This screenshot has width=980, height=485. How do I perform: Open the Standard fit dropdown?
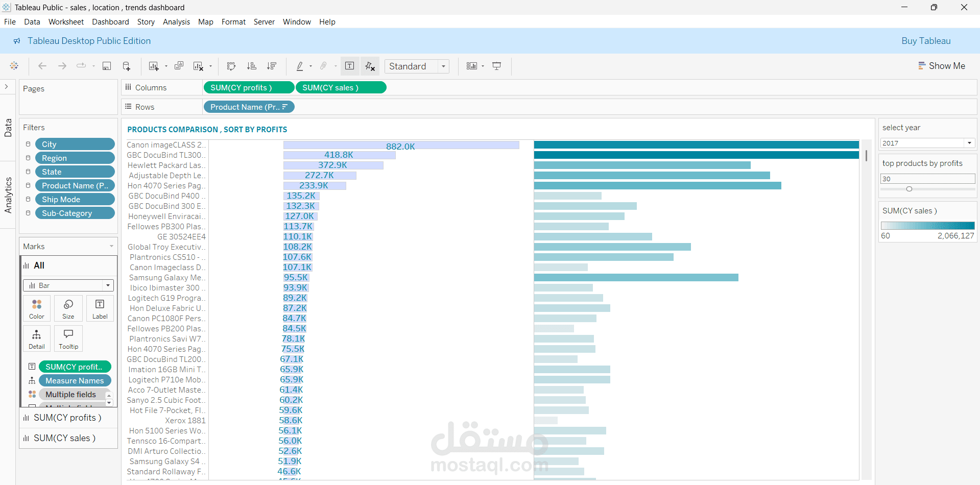point(417,66)
